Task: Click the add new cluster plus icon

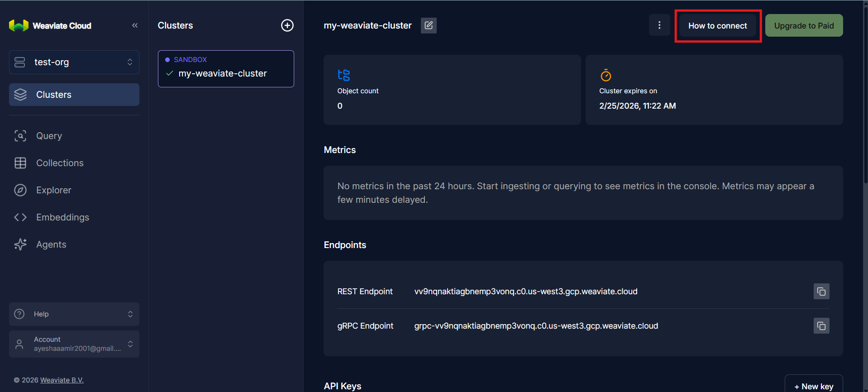Action: click(x=287, y=25)
